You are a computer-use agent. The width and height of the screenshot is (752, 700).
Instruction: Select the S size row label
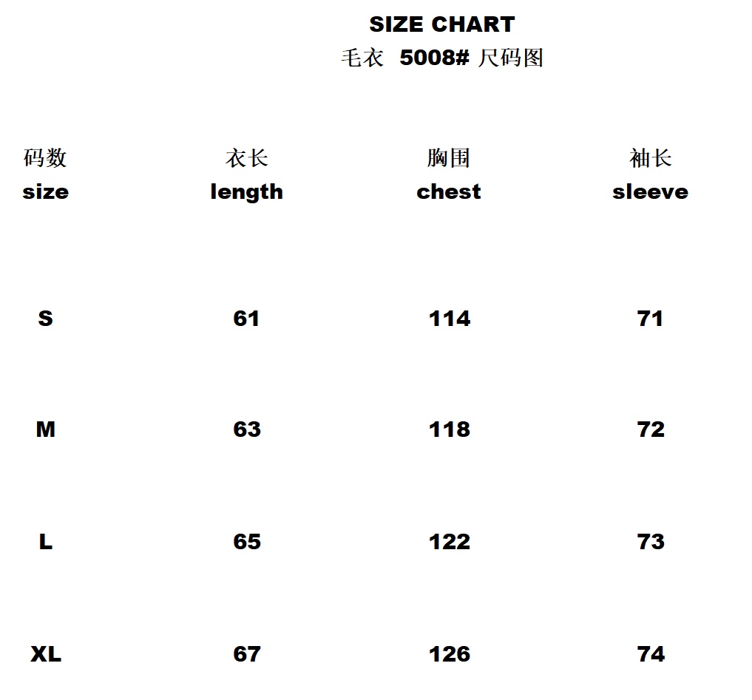45,319
